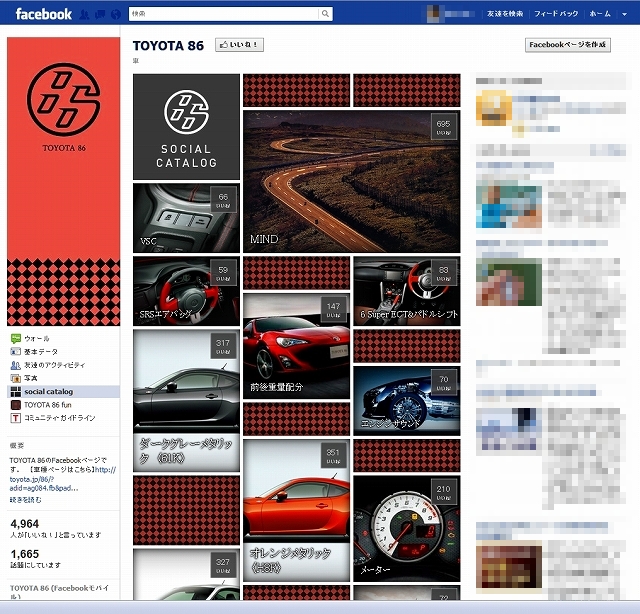Click the 695 like counter on MIND

click(444, 127)
